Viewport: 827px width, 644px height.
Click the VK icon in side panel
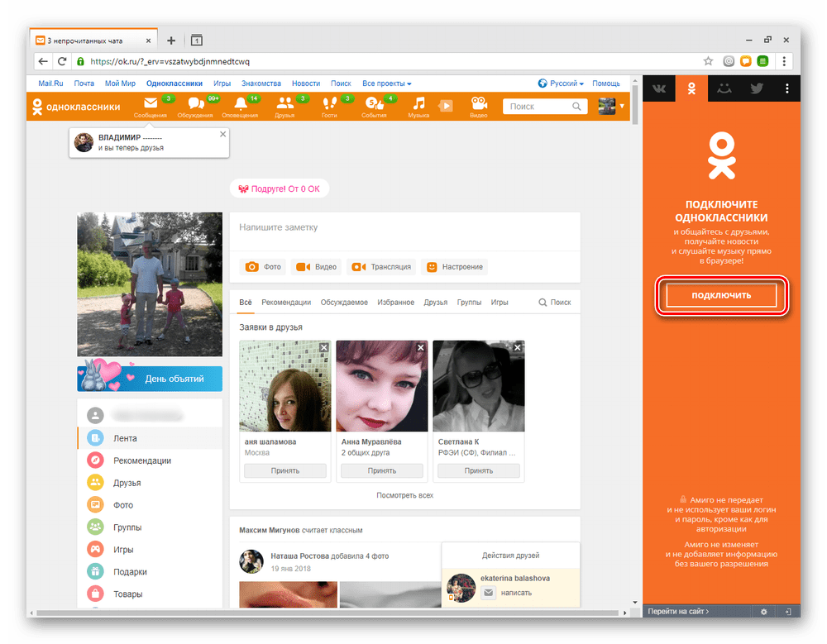(x=659, y=88)
